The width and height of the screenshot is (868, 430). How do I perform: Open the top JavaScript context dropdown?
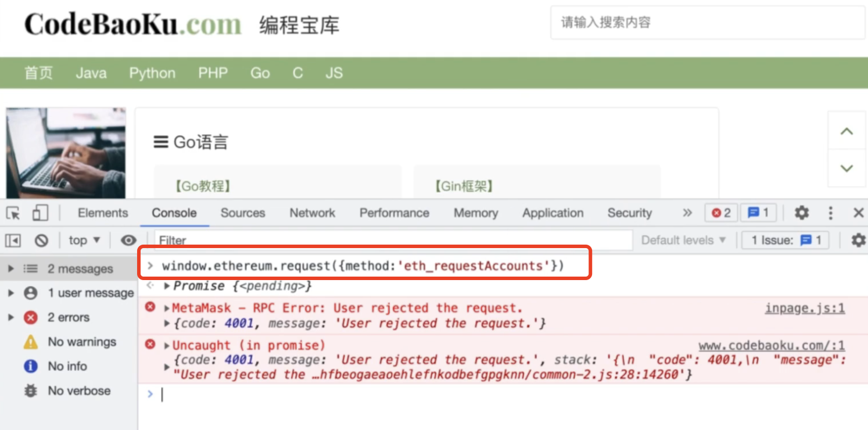pyautogui.click(x=84, y=240)
